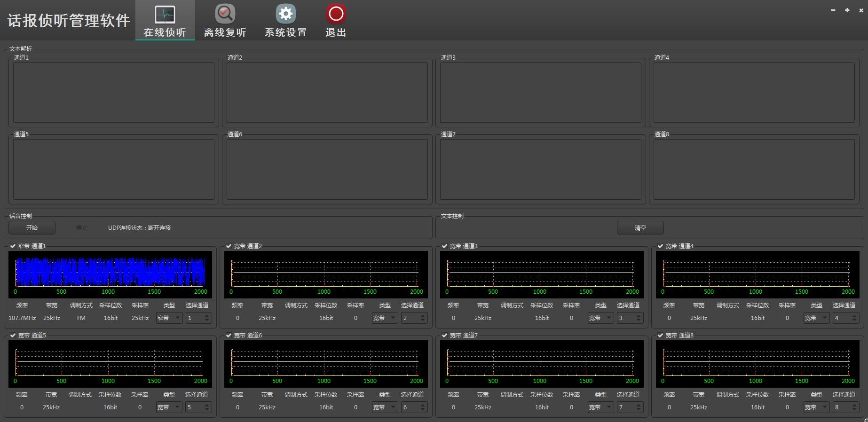Click the 通道4 text parsing box
This screenshot has height=422, width=868.
pyautogui.click(x=754, y=93)
